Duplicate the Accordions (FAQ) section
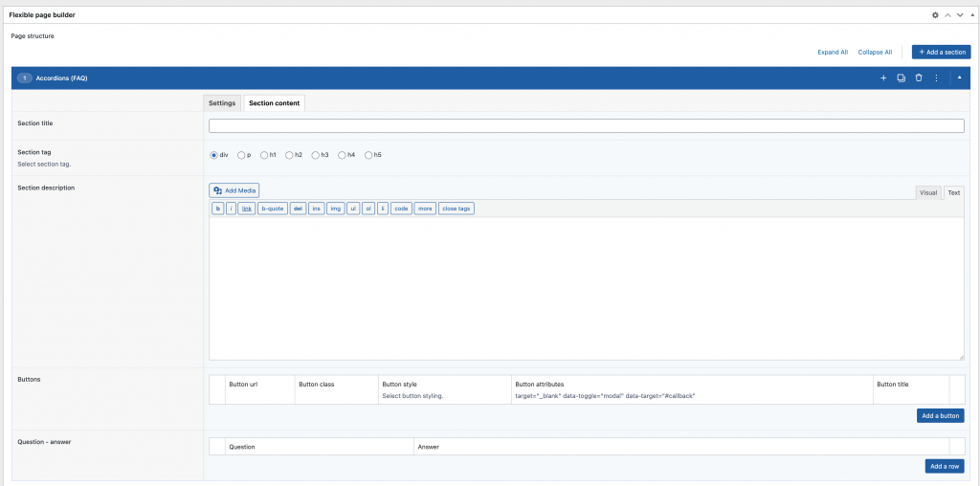 point(902,78)
